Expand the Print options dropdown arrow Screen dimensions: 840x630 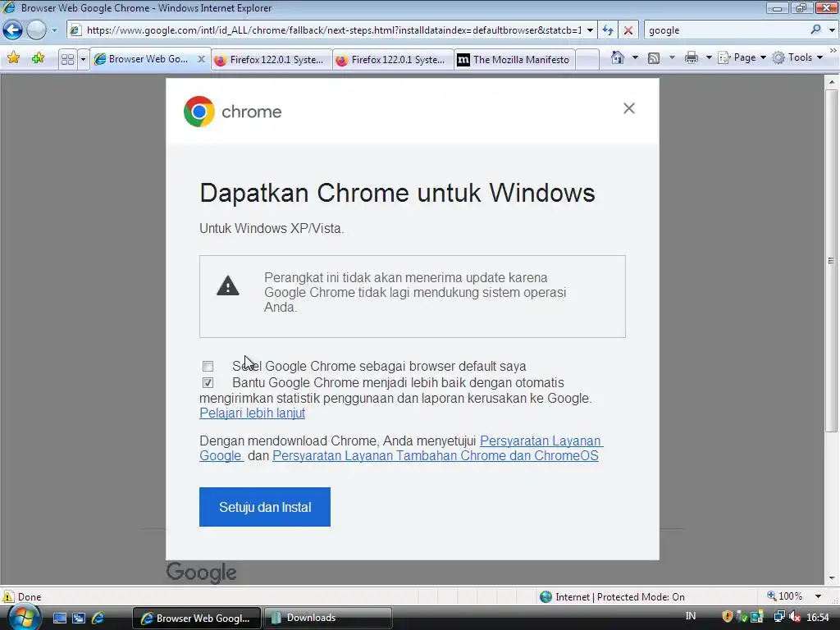click(708, 57)
